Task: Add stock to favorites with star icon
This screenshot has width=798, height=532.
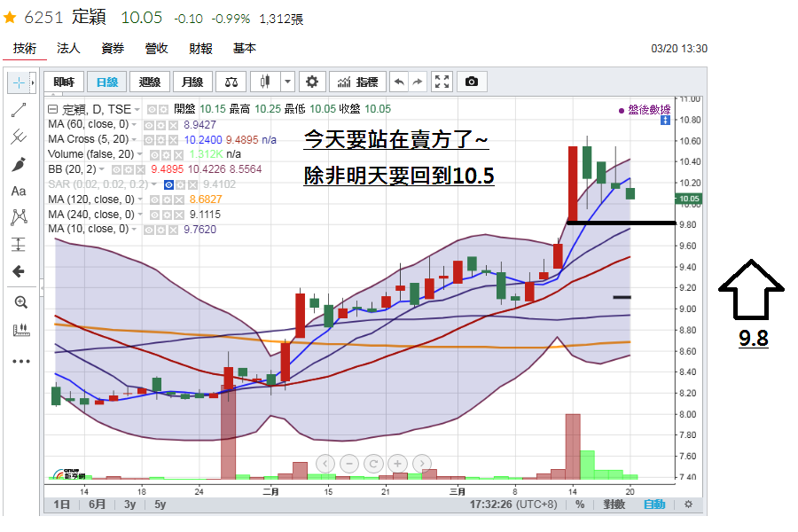Action: (10, 19)
